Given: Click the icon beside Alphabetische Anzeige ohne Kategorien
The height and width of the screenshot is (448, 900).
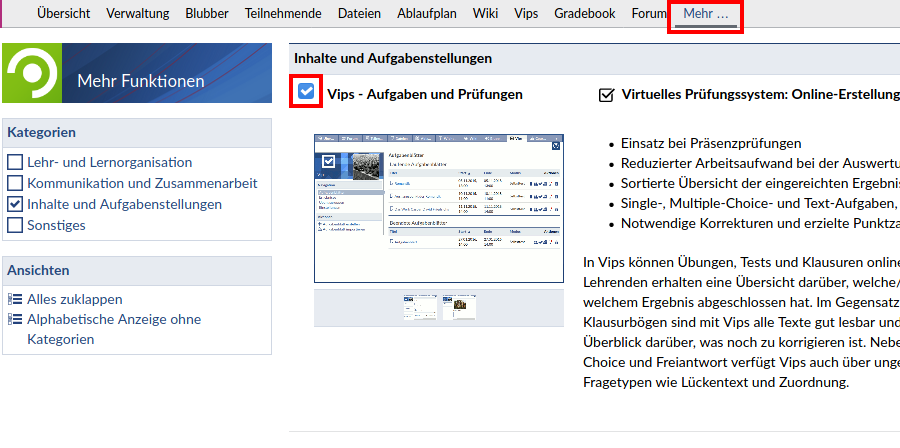Looking at the screenshot, I should 15,320.
